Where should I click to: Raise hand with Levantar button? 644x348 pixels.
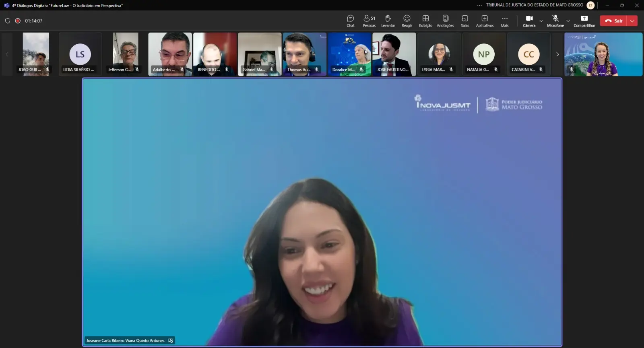click(388, 21)
